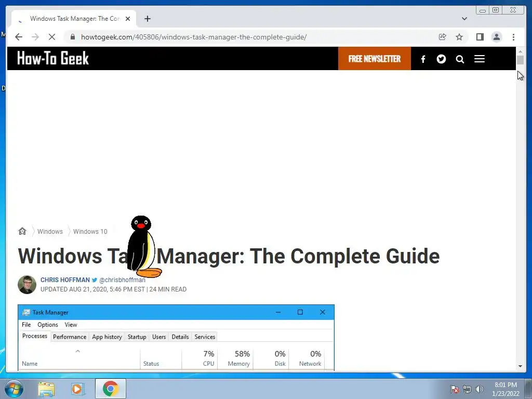
Task: Open Chrome profile avatar menu
Action: (496, 37)
